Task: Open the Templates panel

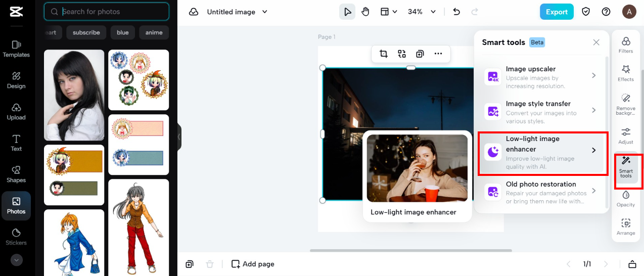Action: click(16, 49)
